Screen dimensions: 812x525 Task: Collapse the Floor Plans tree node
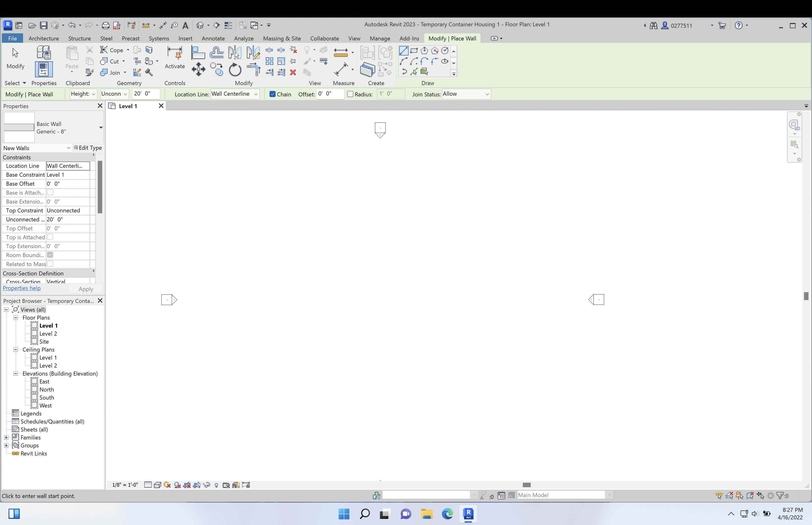point(16,317)
